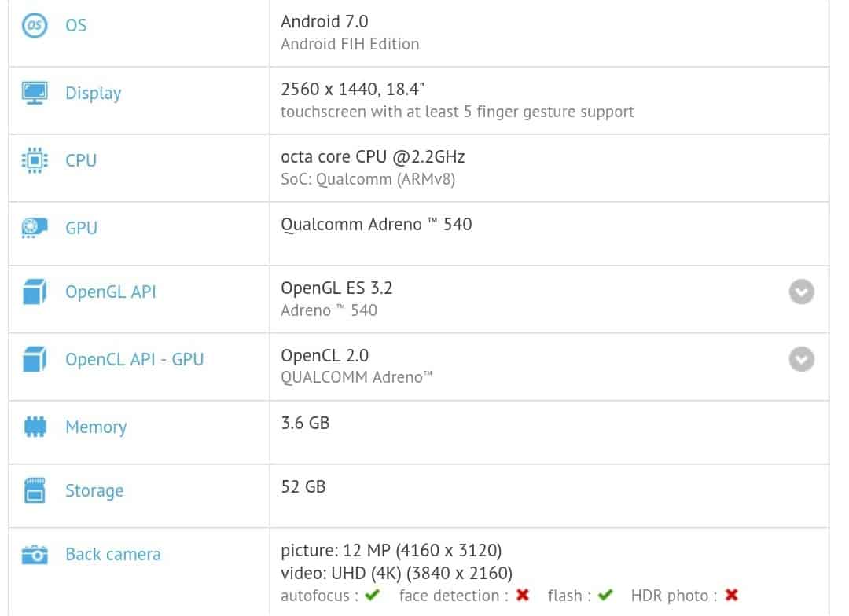Viewport: 849px width, 616px height.
Task: Select the Memory row label
Action: (96, 427)
